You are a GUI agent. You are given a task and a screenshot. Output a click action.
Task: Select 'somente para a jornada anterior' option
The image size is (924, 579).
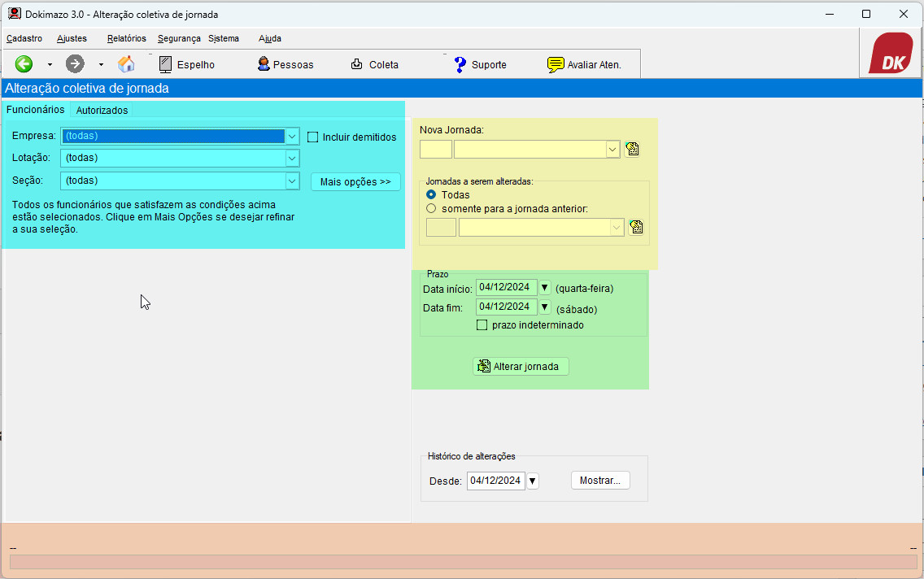pos(431,208)
